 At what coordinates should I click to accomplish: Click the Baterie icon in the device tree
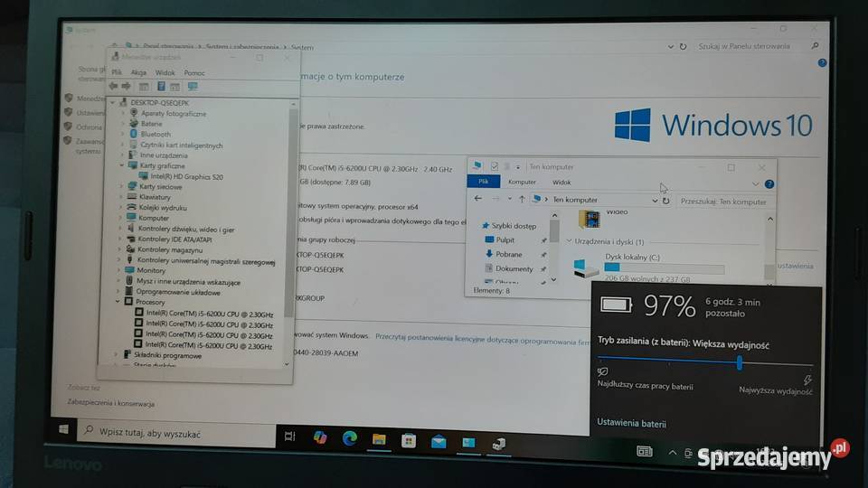click(134, 124)
